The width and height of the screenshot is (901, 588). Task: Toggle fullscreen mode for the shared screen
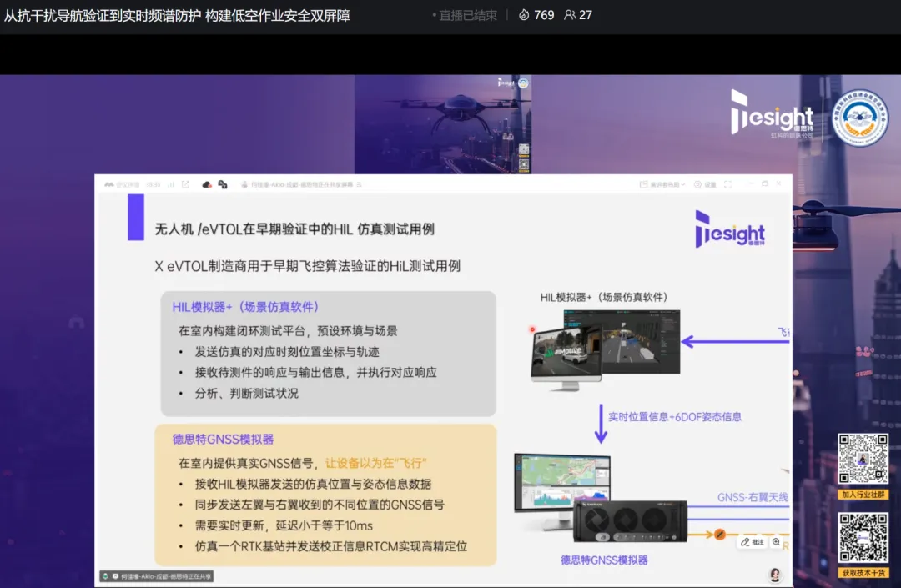click(x=727, y=183)
